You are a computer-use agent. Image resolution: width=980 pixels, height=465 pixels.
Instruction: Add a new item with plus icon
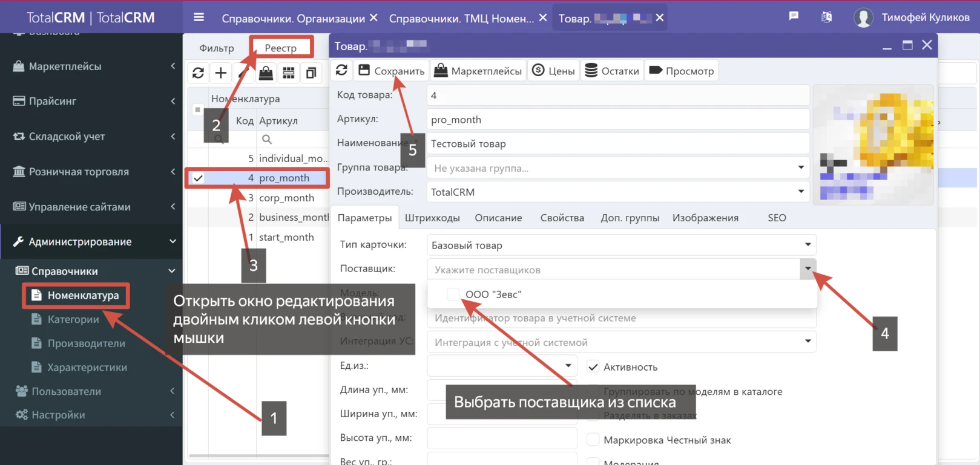tap(221, 73)
